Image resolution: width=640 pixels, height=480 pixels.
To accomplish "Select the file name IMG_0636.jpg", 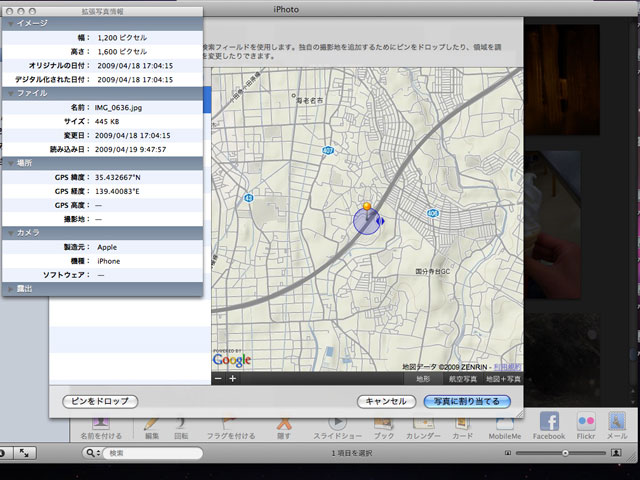I will pyautogui.click(x=118, y=108).
